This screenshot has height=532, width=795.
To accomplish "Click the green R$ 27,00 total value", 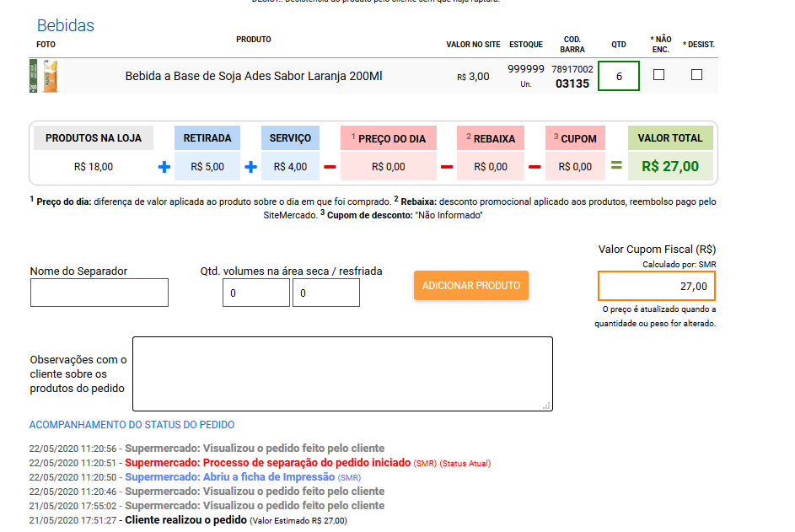I will coord(670,166).
